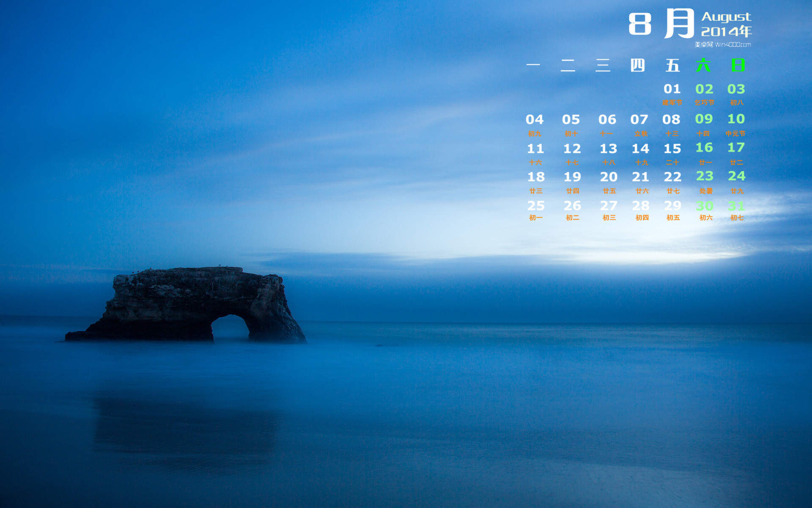Click date 01 in the calendar

point(672,89)
